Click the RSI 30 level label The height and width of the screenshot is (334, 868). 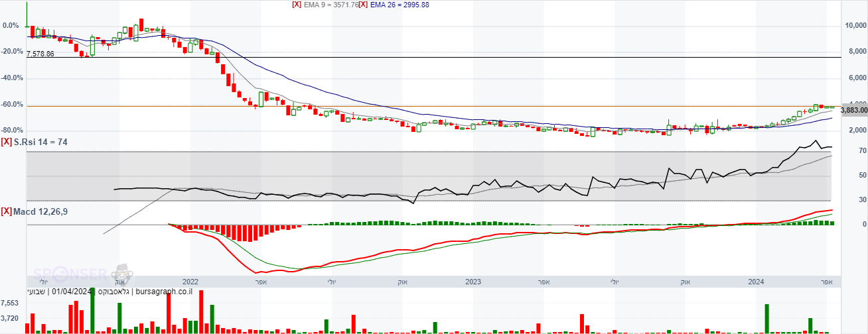pos(863,200)
